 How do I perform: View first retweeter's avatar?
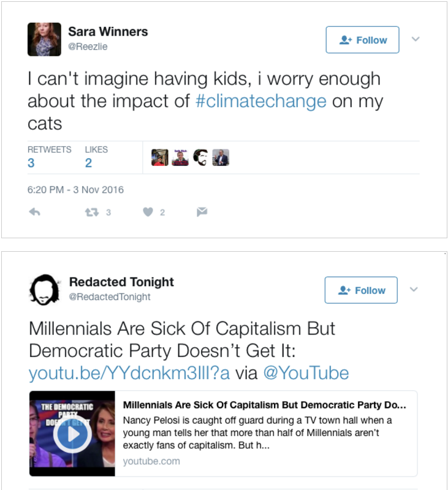coord(160,157)
